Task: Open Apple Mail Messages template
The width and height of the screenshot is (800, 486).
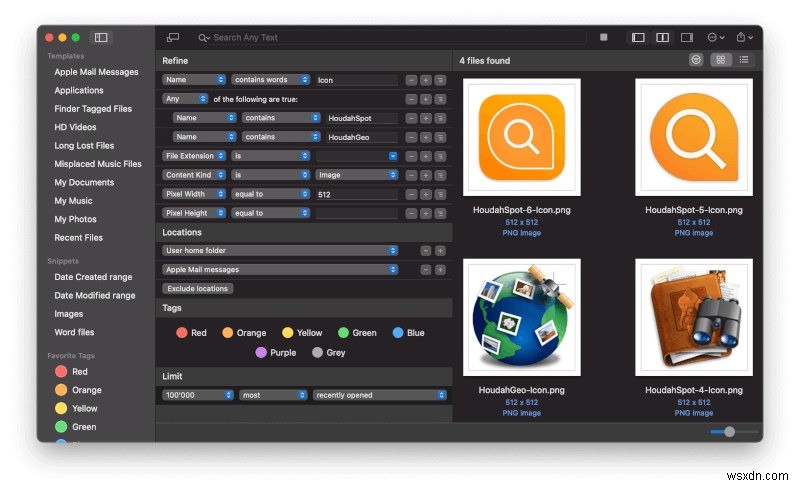Action: tap(96, 72)
